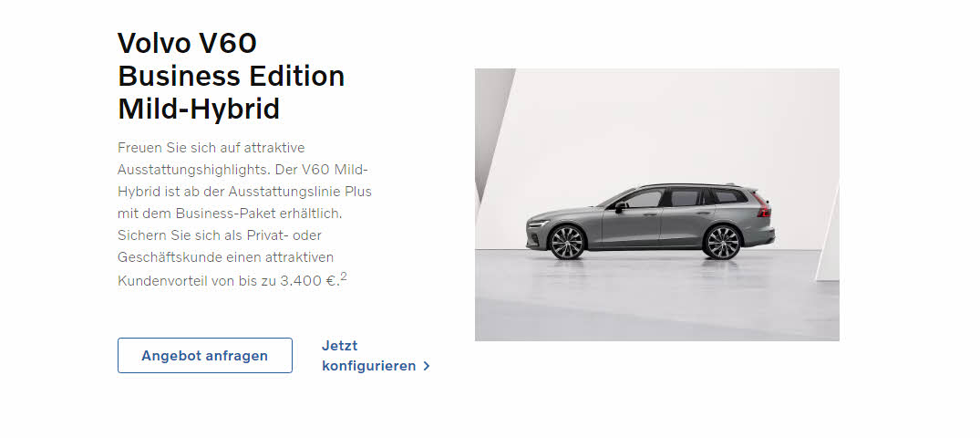
Task: Click the car's rear wheel rim
Action: 723,242
